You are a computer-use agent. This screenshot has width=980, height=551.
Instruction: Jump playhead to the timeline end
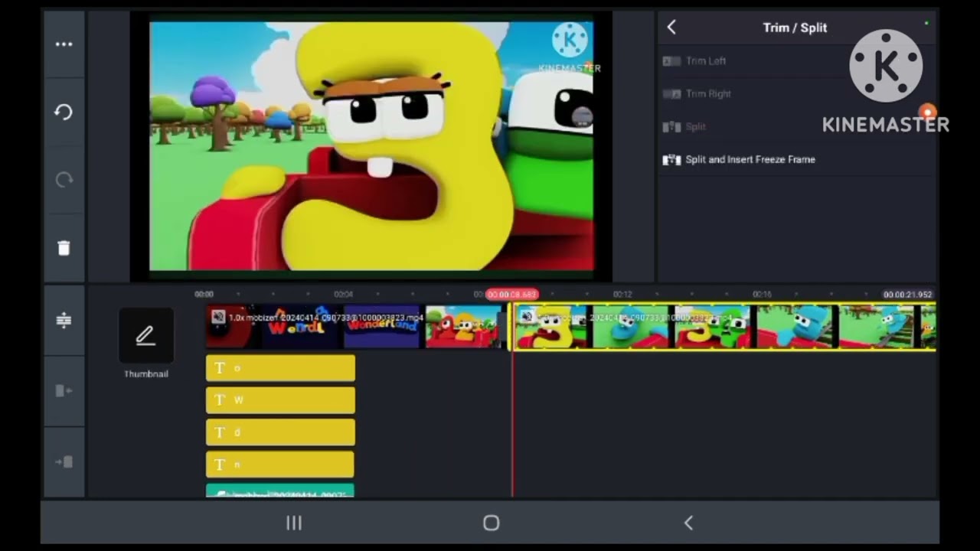point(64,461)
